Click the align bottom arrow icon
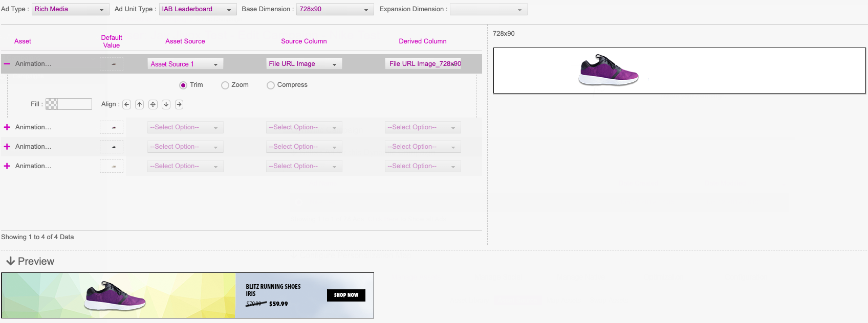This screenshot has height=323, width=868. [166, 104]
